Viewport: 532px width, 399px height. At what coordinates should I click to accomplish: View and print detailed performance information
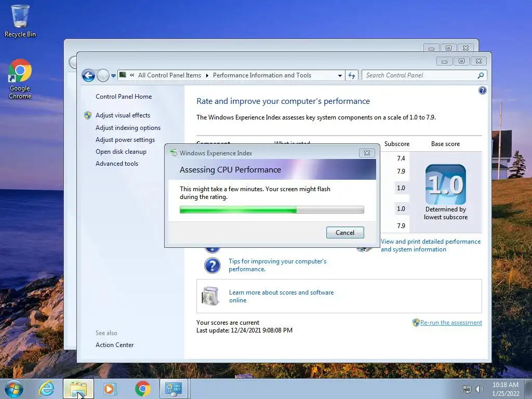coord(431,245)
